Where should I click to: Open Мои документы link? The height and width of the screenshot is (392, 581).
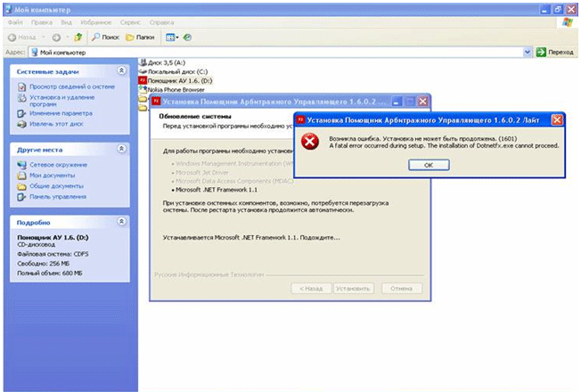[53, 176]
